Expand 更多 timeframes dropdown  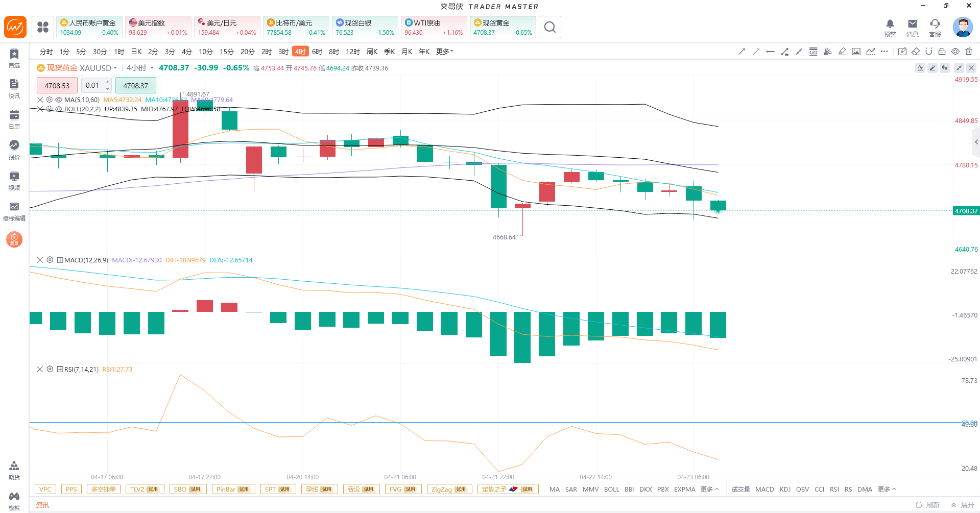[x=445, y=52]
